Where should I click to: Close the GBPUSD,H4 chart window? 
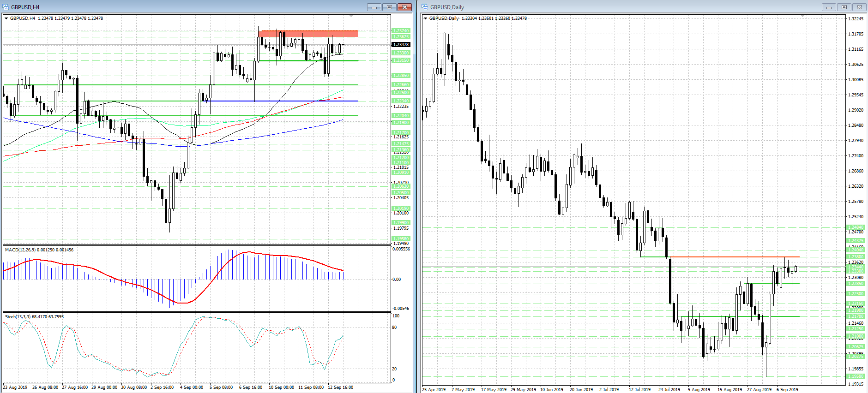click(x=404, y=7)
